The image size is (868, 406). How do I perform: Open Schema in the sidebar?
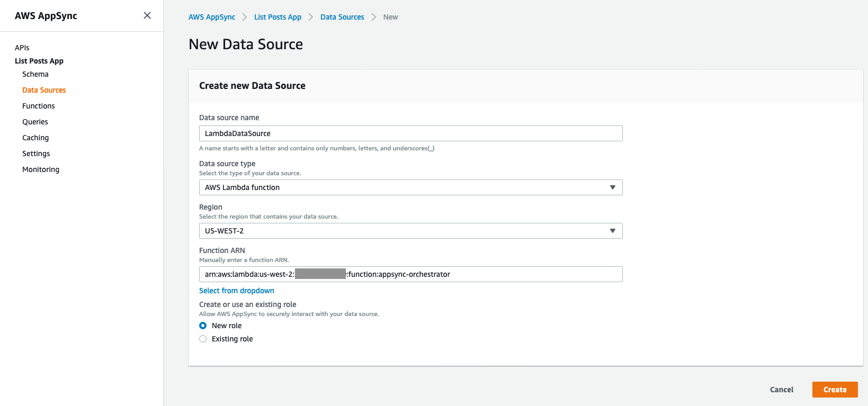click(35, 74)
